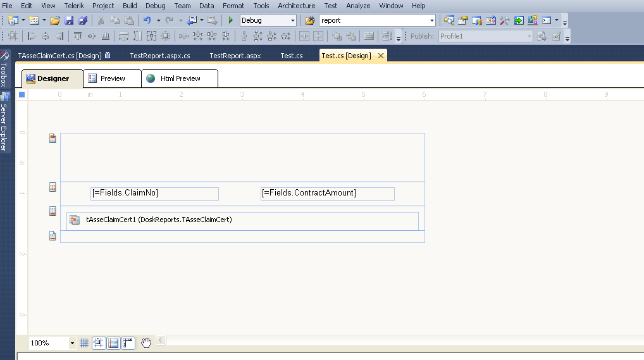Open Toolbox wrench-hammer toolbar icon
644x360 pixels.
[x=505, y=20]
